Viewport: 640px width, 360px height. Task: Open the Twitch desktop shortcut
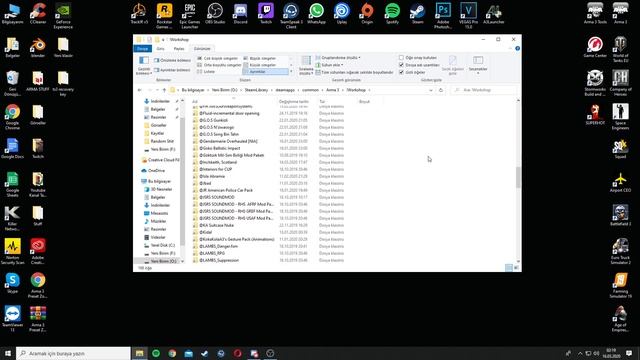coord(266,13)
